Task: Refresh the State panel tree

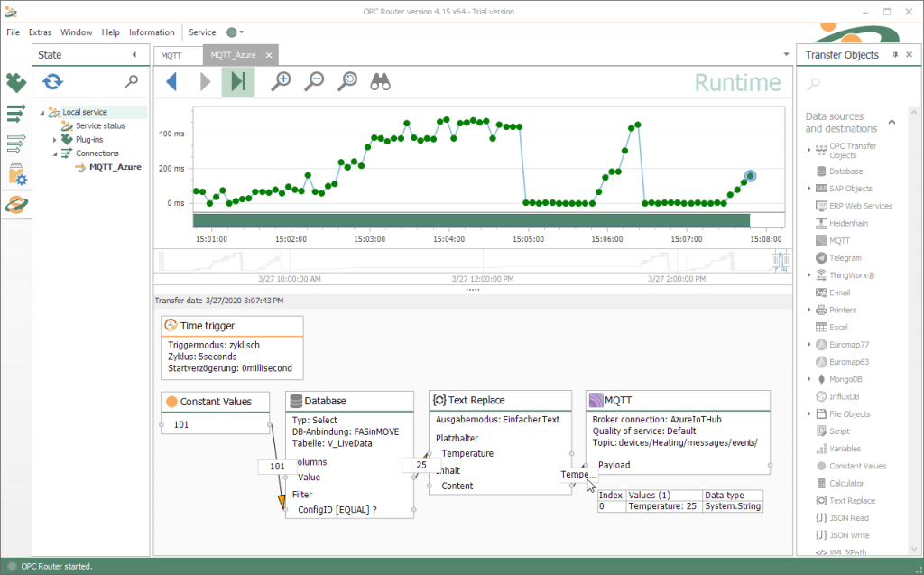Action: coord(53,82)
